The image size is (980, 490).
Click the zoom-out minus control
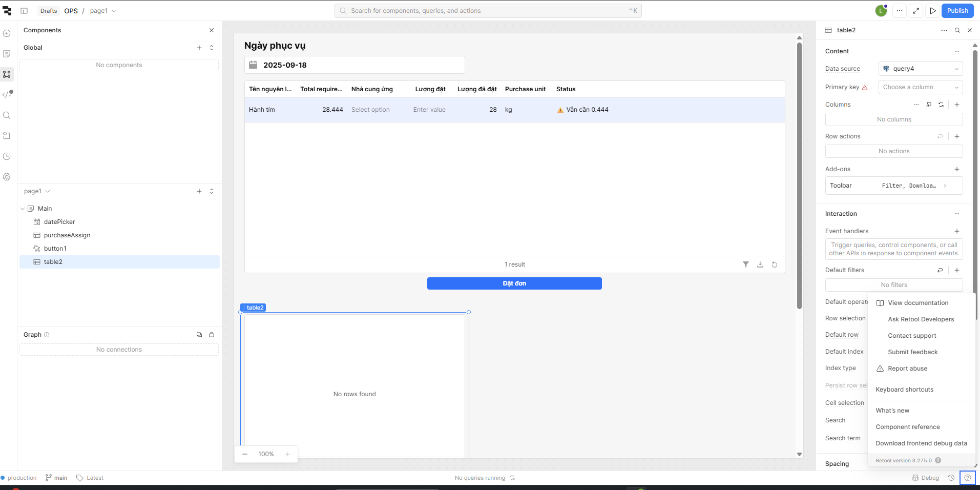(x=245, y=454)
